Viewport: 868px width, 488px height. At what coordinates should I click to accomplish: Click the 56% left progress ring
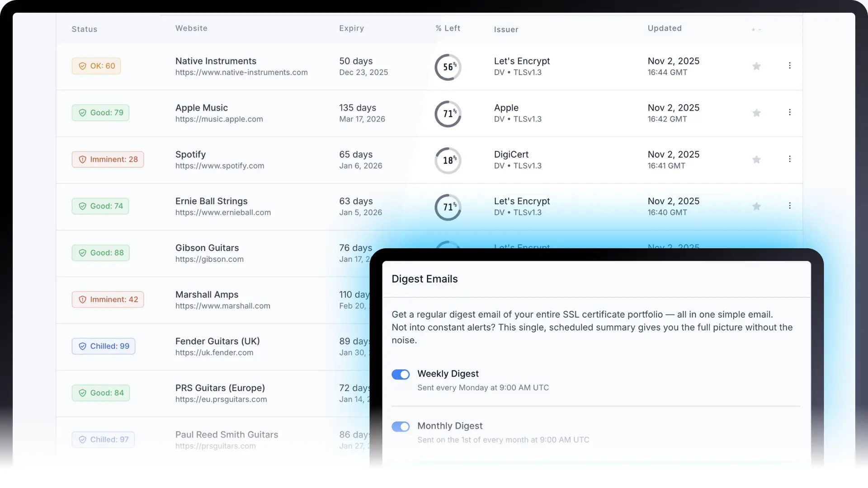[x=448, y=67]
